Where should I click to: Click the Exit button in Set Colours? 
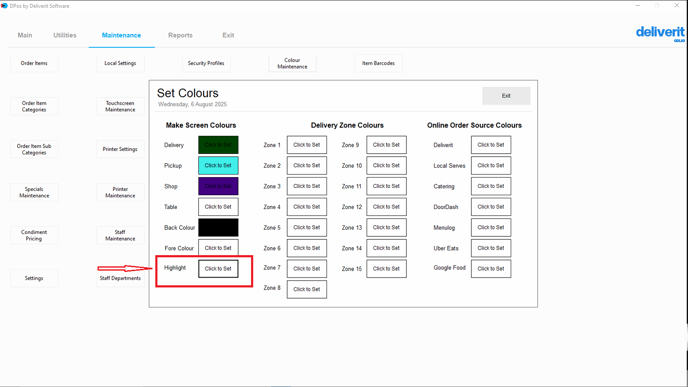(x=506, y=96)
